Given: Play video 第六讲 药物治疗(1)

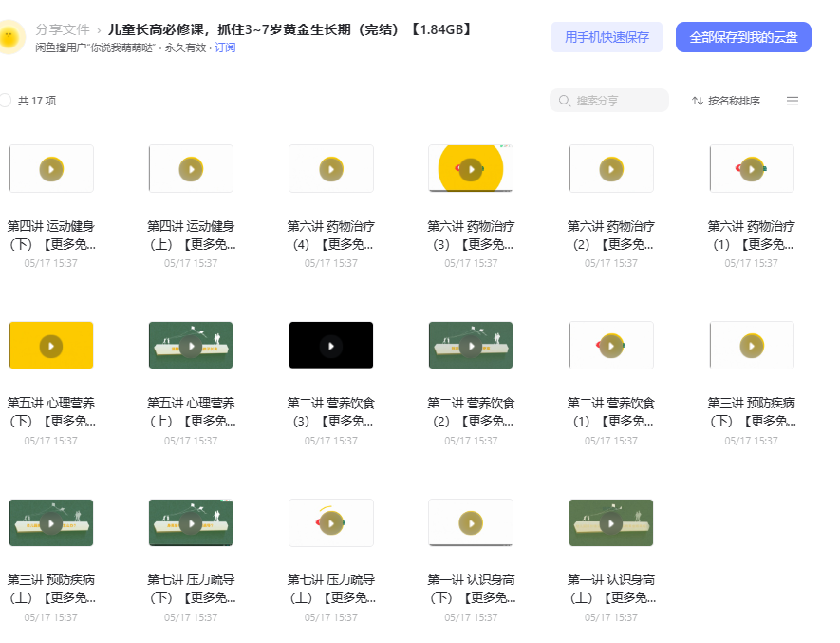Looking at the screenshot, I should coord(752,169).
